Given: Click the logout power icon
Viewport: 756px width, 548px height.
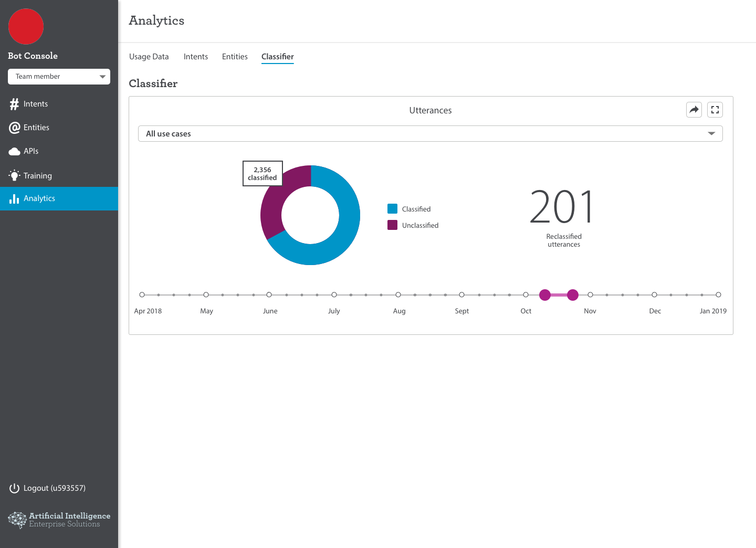Looking at the screenshot, I should coord(15,488).
